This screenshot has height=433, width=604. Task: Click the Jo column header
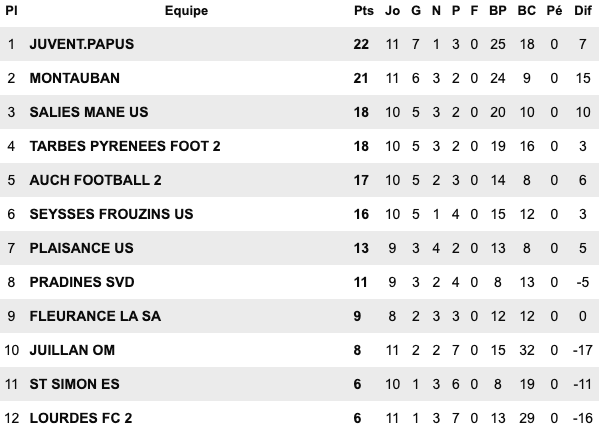[x=392, y=11]
